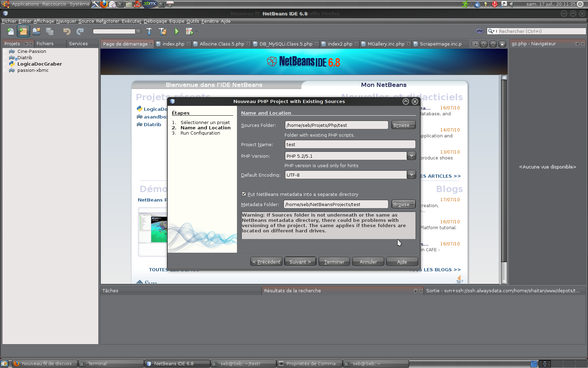
Task: Launch XBMC from the top panel
Action: (x=150, y=4)
